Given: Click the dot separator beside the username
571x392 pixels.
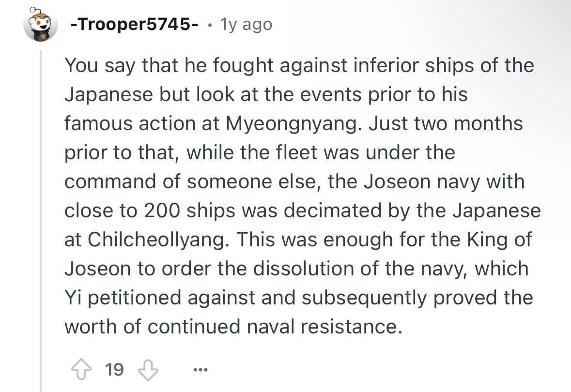Looking at the screenshot, I should click(209, 25).
